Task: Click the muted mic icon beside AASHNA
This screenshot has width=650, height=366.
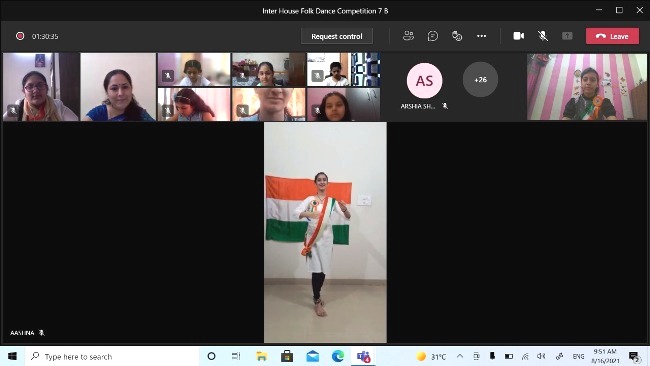Action: click(41, 332)
